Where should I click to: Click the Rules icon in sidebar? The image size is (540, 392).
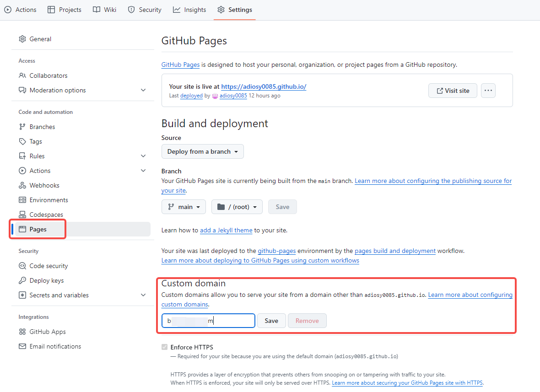[22, 156]
